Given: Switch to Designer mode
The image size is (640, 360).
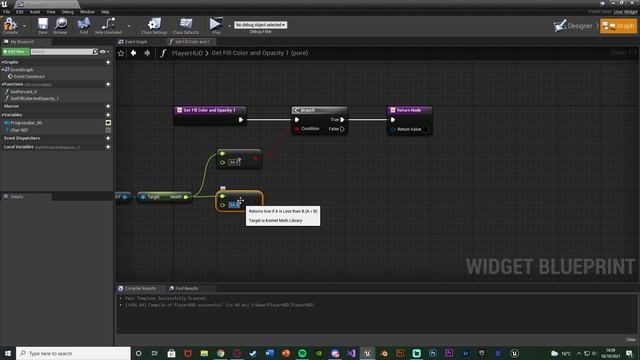Looking at the screenshot, I should [x=573, y=26].
